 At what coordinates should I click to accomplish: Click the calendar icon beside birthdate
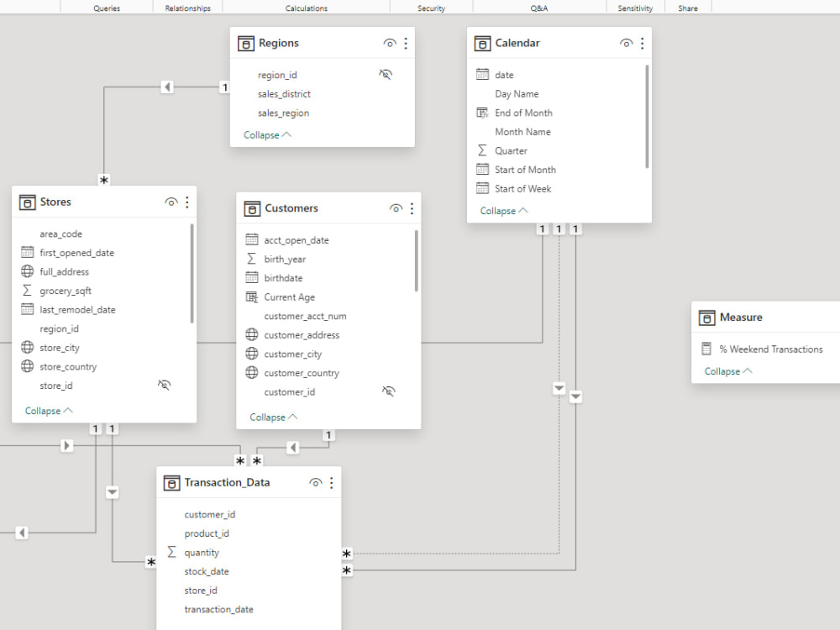(x=253, y=277)
